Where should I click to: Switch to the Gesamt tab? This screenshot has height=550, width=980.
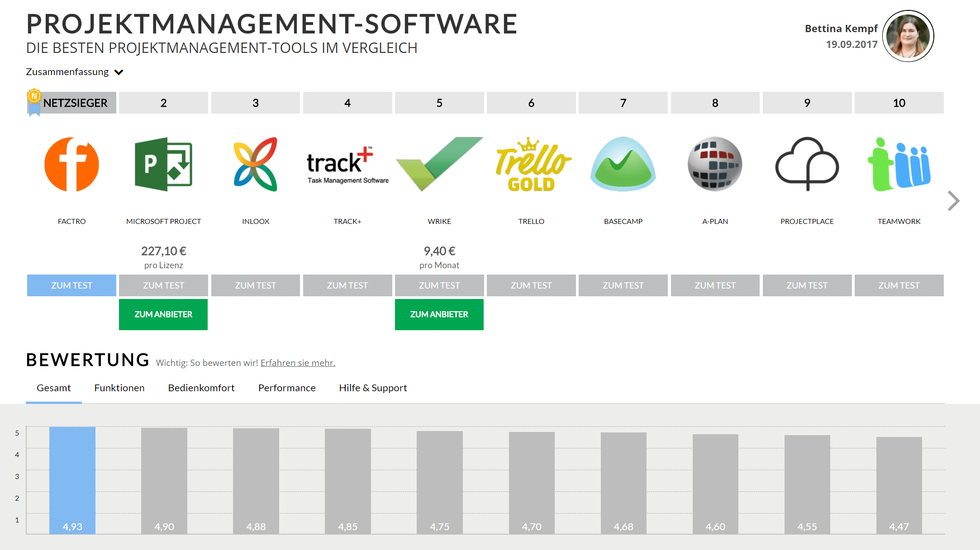coord(54,388)
